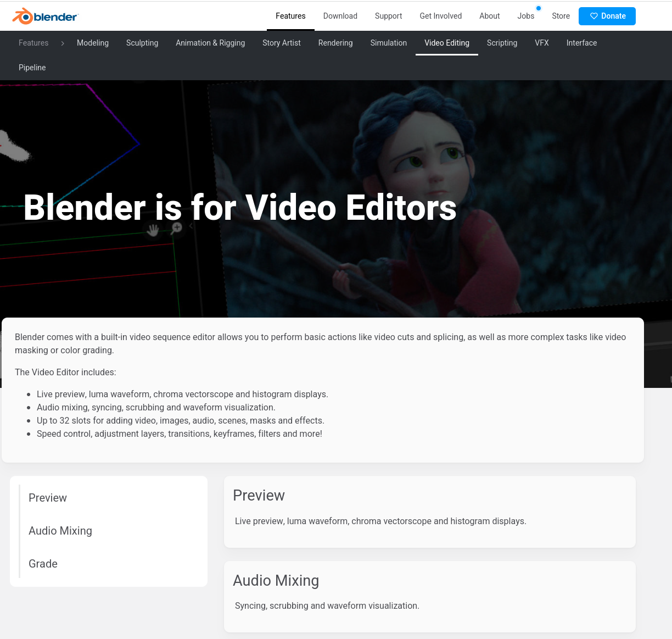Click the Blender logo

(x=46, y=16)
